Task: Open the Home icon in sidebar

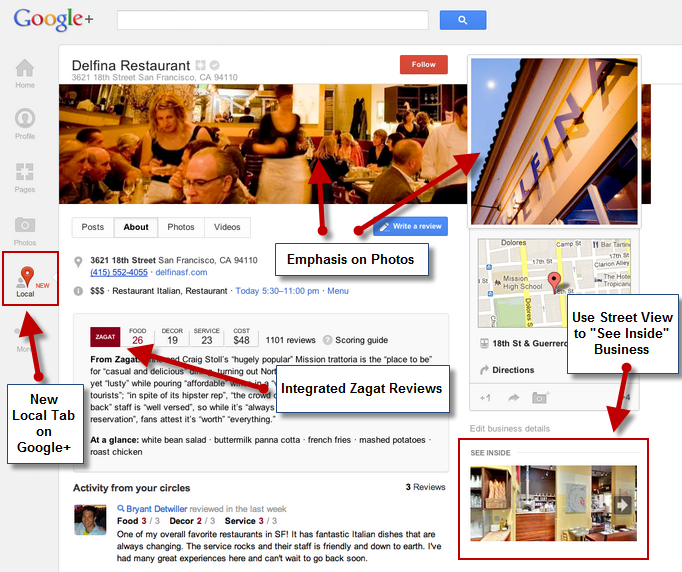Action: [25, 68]
